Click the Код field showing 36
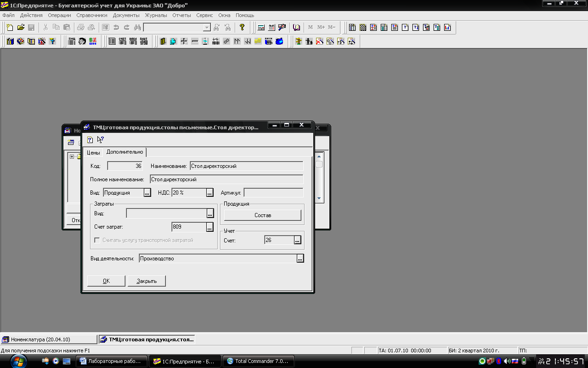588x368 pixels. click(x=125, y=166)
